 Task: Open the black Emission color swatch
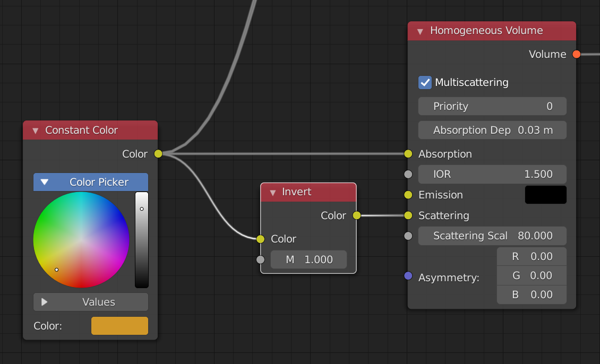click(x=545, y=195)
